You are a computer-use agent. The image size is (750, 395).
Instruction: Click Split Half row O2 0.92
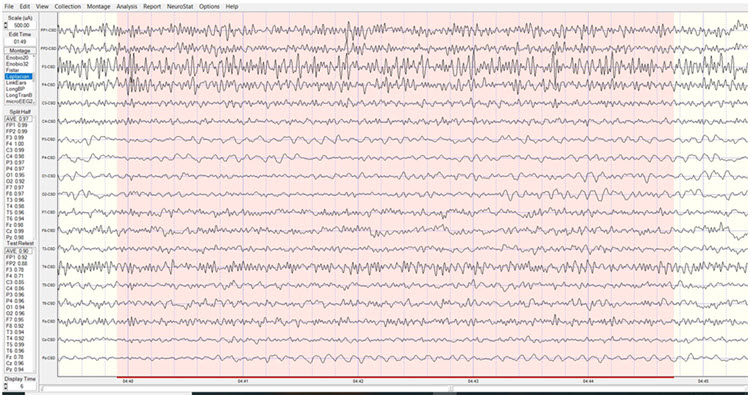[16, 182]
